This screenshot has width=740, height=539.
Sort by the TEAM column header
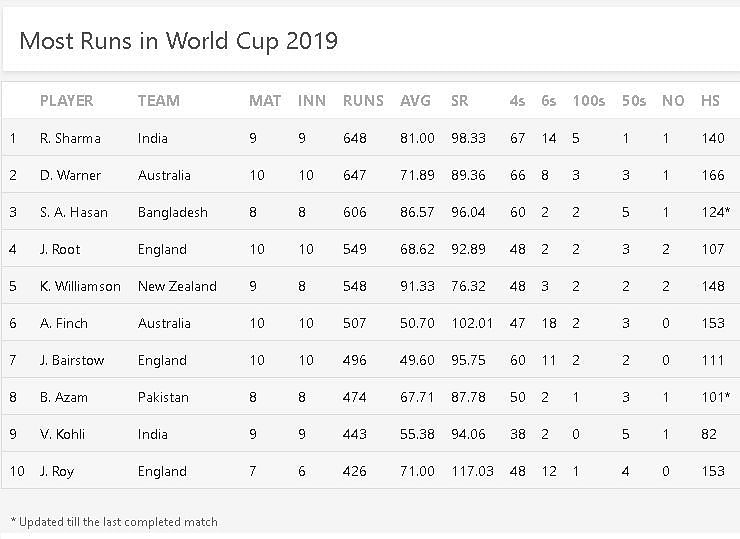point(158,101)
